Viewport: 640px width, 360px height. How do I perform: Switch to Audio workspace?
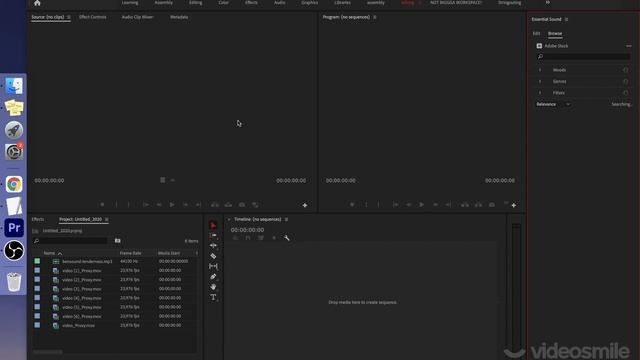pyautogui.click(x=280, y=2)
